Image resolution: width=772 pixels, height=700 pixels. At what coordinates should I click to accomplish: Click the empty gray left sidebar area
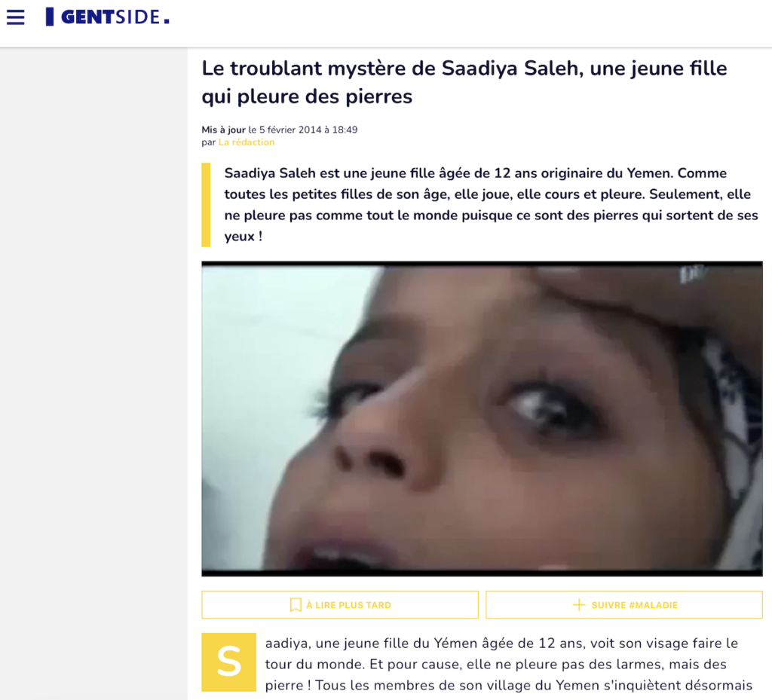pyautogui.click(x=93, y=374)
